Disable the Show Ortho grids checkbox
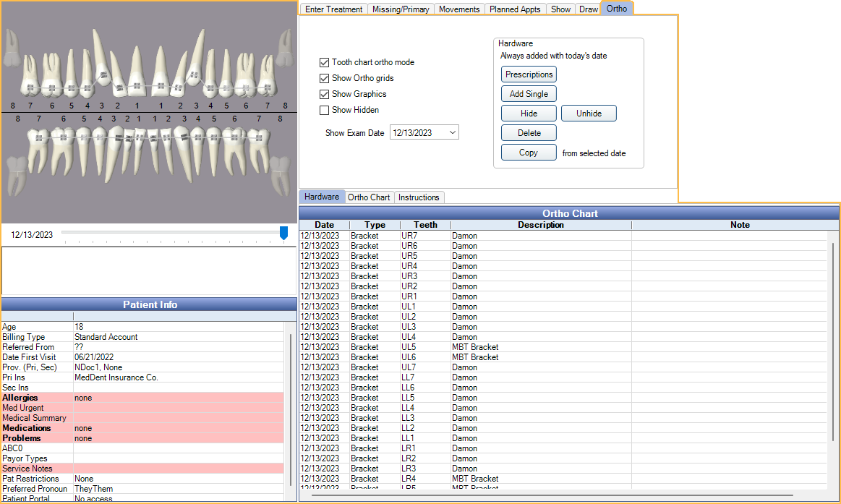This screenshot has height=504, width=841. (325, 78)
